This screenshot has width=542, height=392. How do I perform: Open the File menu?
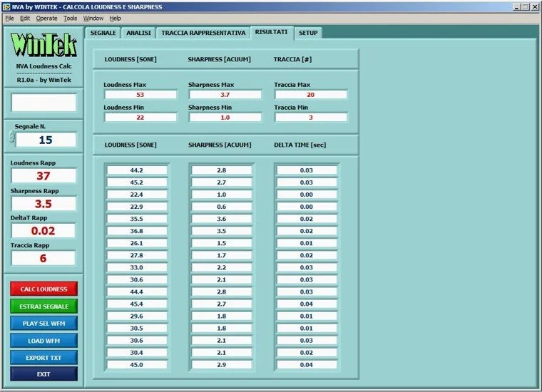click(x=9, y=19)
